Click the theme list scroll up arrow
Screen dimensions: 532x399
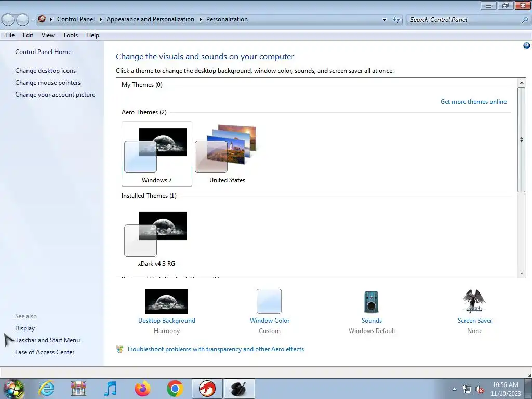point(522,83)
